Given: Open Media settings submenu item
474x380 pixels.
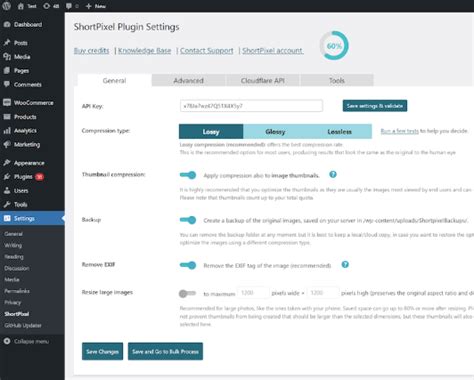Looking at the screenshot, I should click(x=12, y=279).
